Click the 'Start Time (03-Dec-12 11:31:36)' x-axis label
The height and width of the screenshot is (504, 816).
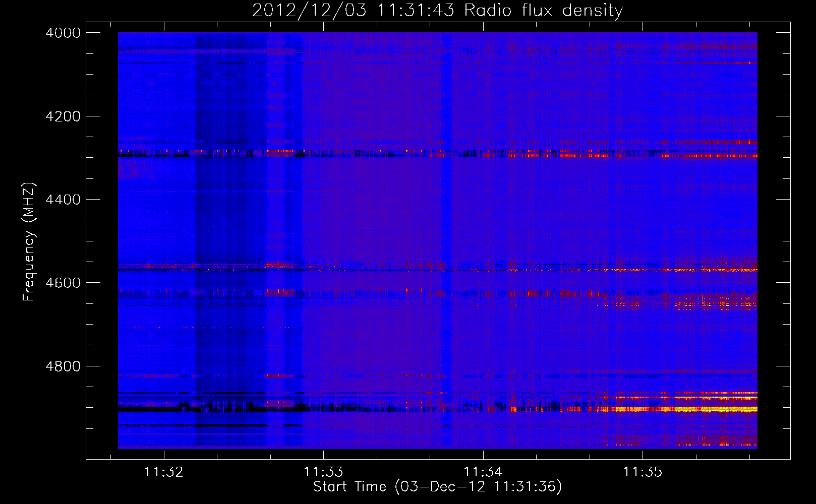437,487
